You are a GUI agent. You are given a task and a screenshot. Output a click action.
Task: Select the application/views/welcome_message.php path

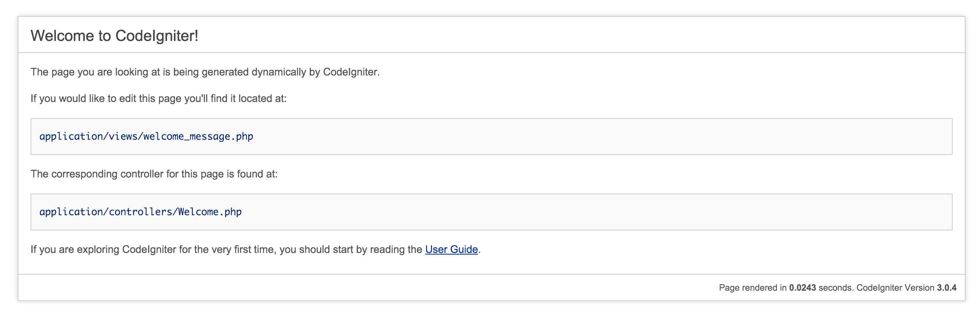146,137
